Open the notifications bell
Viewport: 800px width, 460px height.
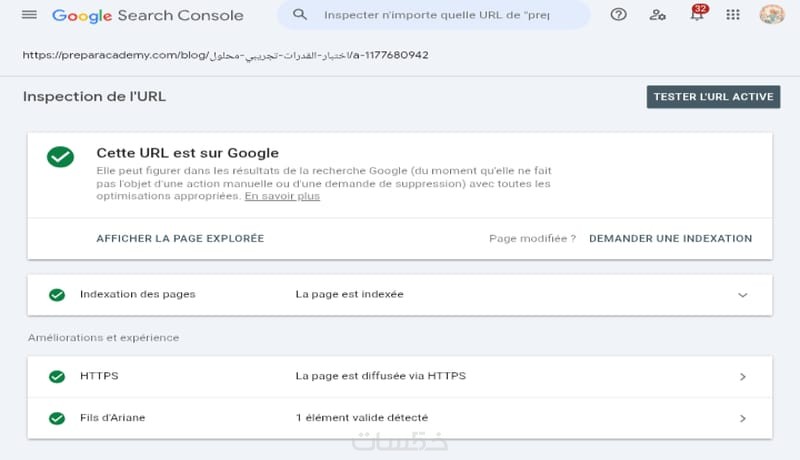tap(697, 16)
